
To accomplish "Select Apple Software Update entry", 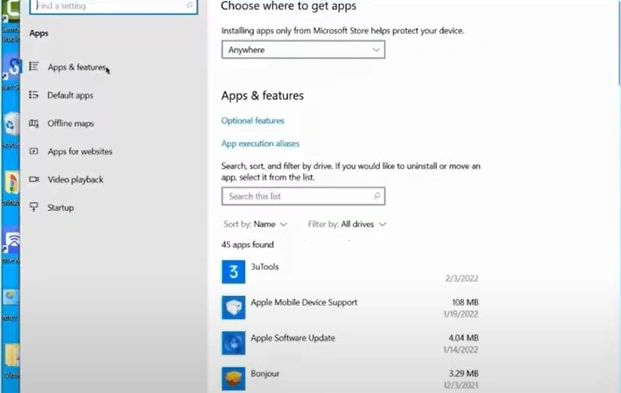I will (x=350, y=343).
